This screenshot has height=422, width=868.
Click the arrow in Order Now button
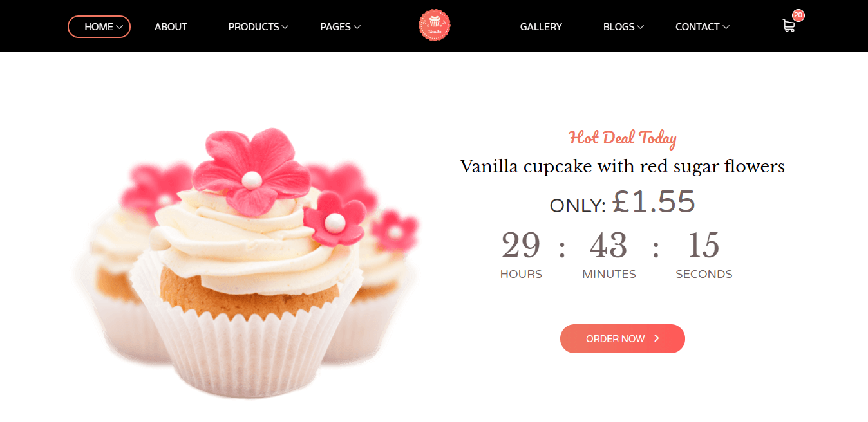(656, 338)
